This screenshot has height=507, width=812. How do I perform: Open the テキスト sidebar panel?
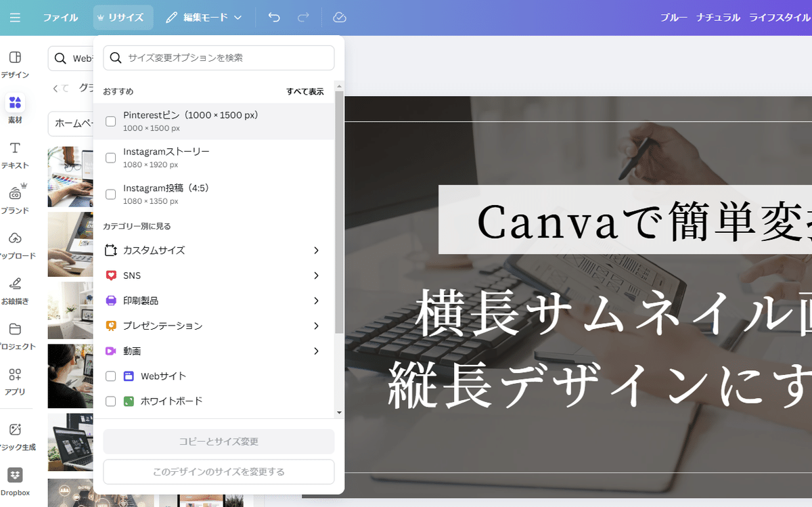tap(15, 155)
